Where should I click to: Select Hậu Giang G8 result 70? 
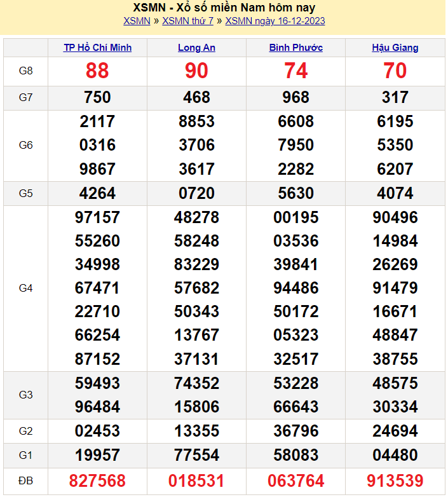point(395,71)
